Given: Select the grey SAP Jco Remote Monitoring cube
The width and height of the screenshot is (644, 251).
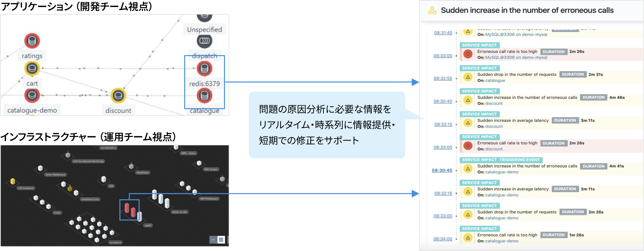Looking at the screenshot, I should pos(68,155).
